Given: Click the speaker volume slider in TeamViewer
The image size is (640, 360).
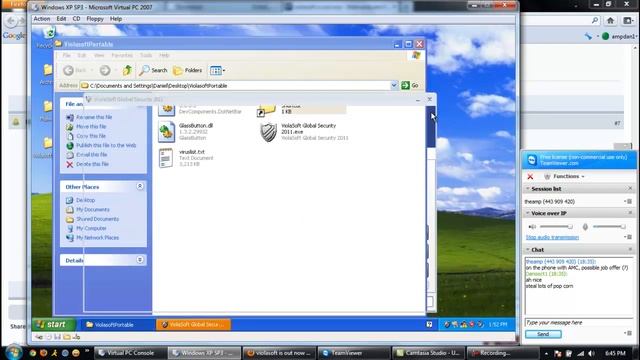Looking at the screenshot, I should point(556,227).
